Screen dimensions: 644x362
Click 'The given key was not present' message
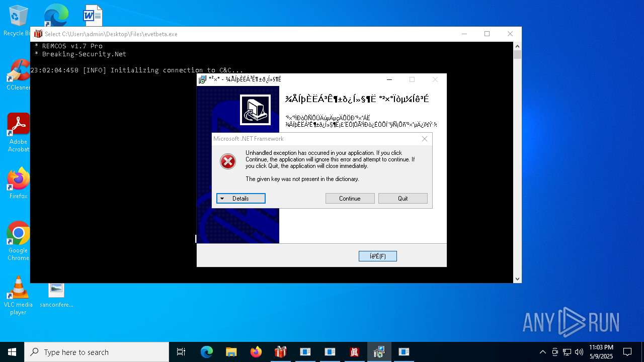(x=302, y=179)
